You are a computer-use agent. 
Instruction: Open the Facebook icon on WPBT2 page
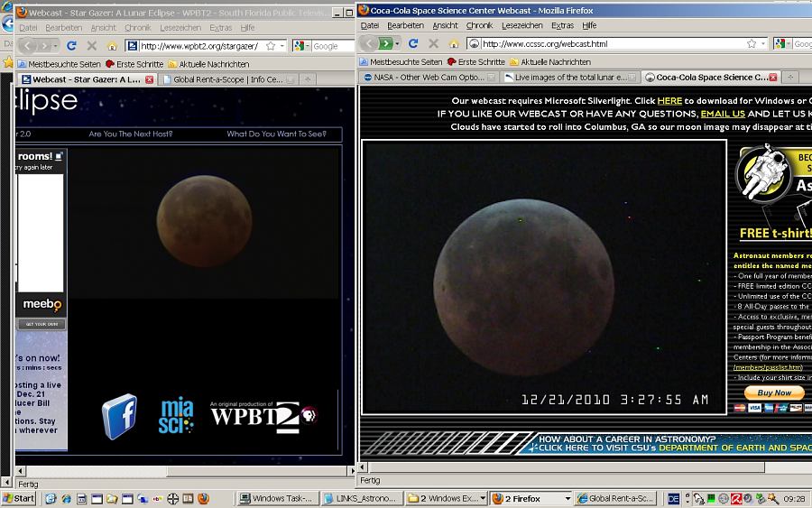(x=120, y=416)
